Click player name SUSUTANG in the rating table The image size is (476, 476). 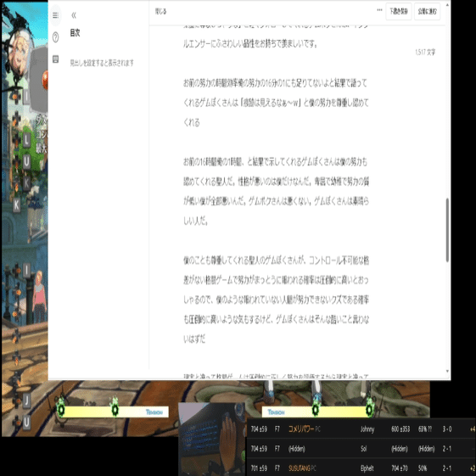[300, 468]
